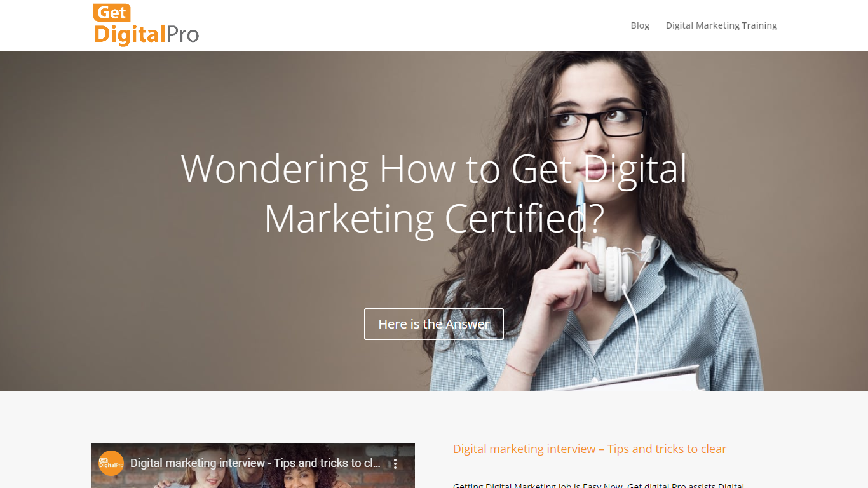Click the Get DigitalPro logo in the header
Viewport: 868px width, 488px height.
[x=146, y=25]
